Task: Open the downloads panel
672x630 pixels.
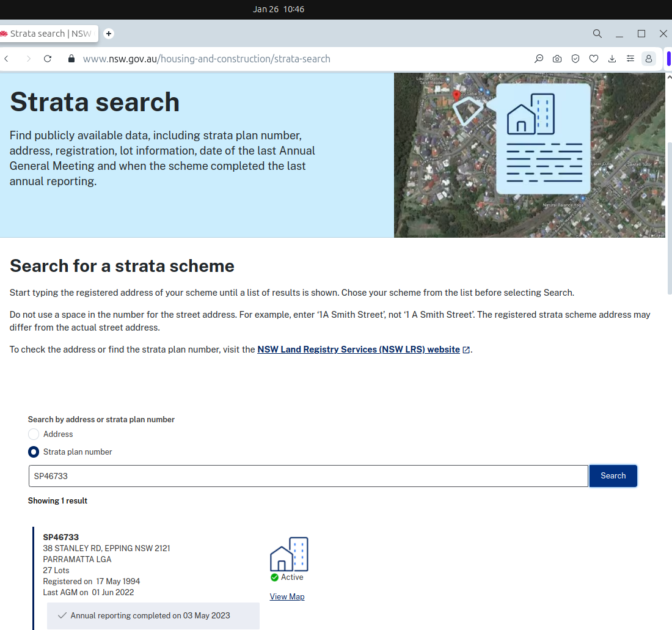Action: (x=612, y=59)
